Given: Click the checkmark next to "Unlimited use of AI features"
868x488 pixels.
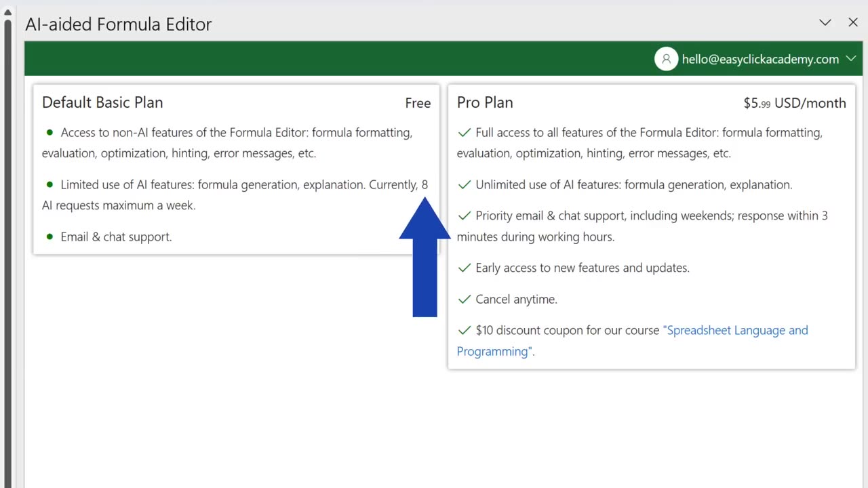Looking at the screenshot, I should (465, 184).
